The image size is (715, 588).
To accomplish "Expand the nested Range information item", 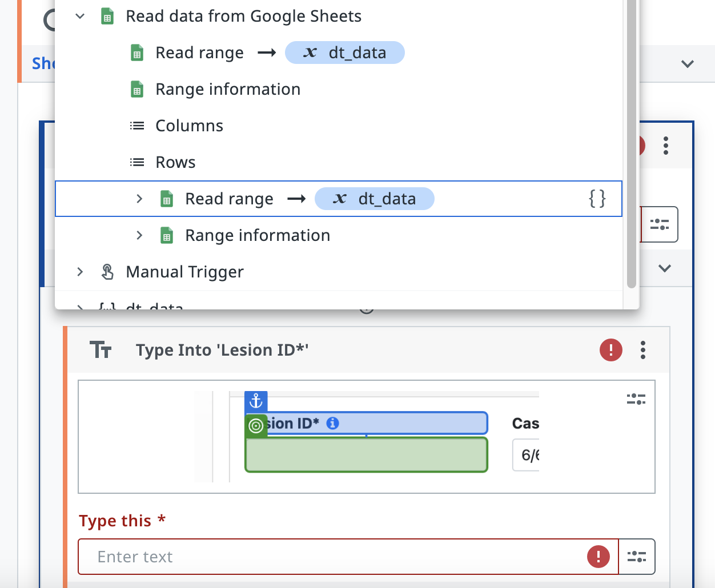I will (139, 235).
